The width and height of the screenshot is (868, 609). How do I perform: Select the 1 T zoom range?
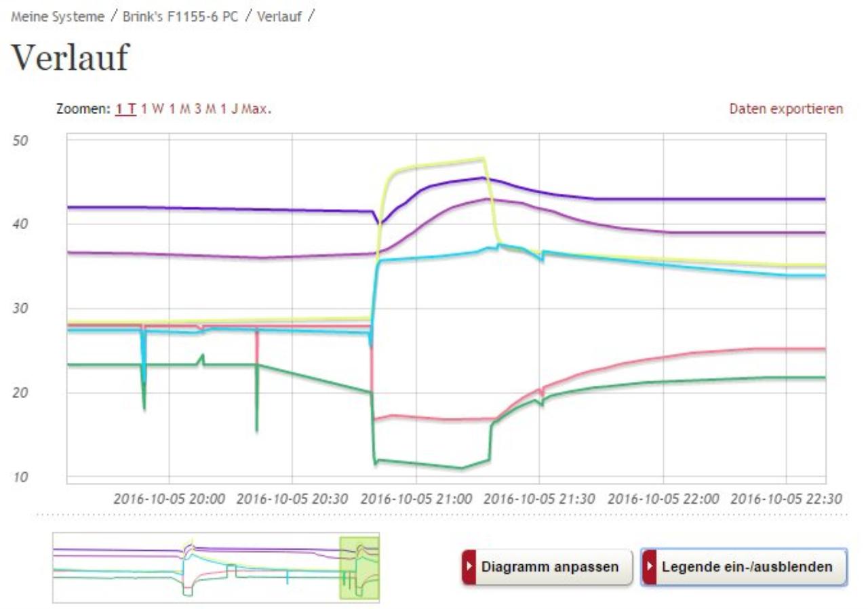click(126, 109)
